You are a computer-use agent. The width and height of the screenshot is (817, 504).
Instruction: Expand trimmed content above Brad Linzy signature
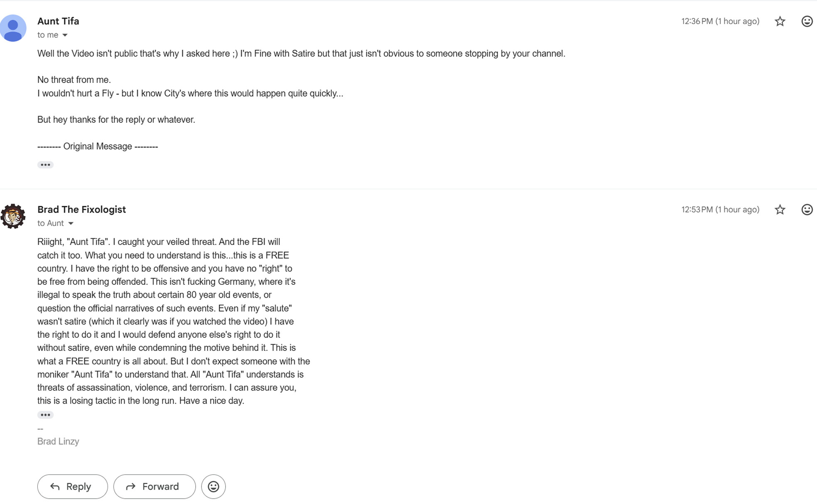tap(45, 415)
